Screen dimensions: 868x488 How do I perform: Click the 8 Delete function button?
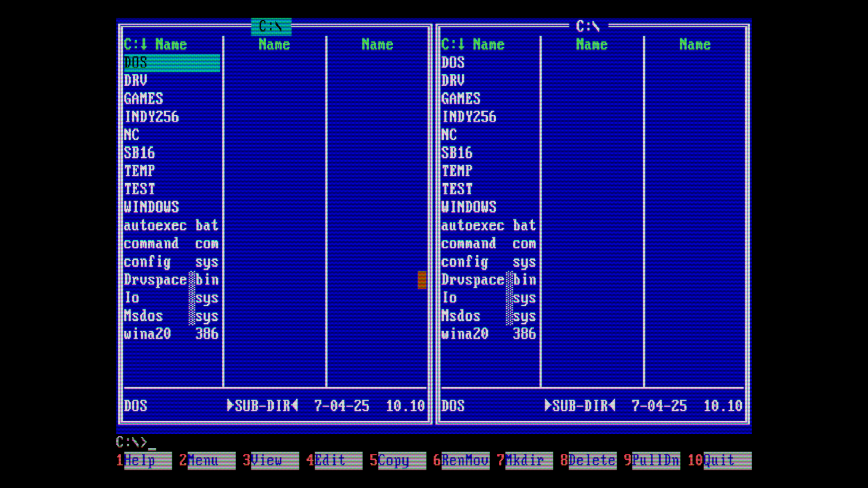click(588, 461)
